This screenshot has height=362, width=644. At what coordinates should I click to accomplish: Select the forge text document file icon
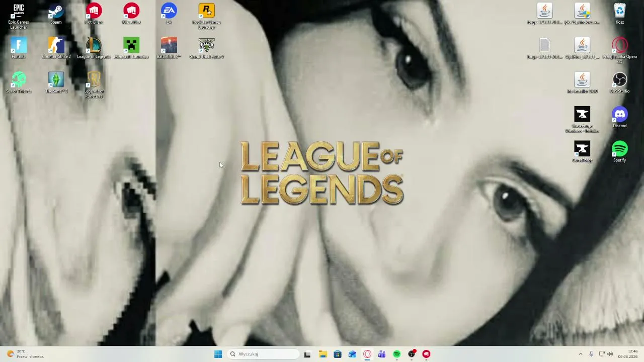(x=544, y=48)
